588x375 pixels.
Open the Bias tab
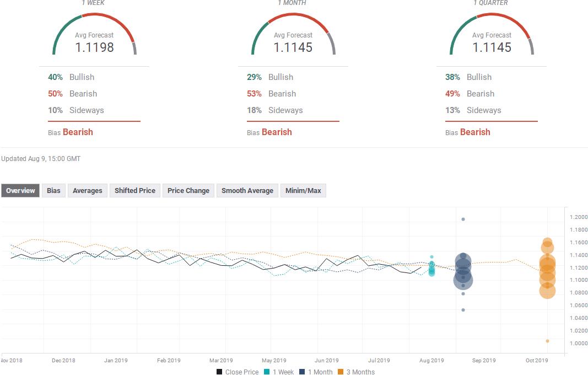coord(53,191)
